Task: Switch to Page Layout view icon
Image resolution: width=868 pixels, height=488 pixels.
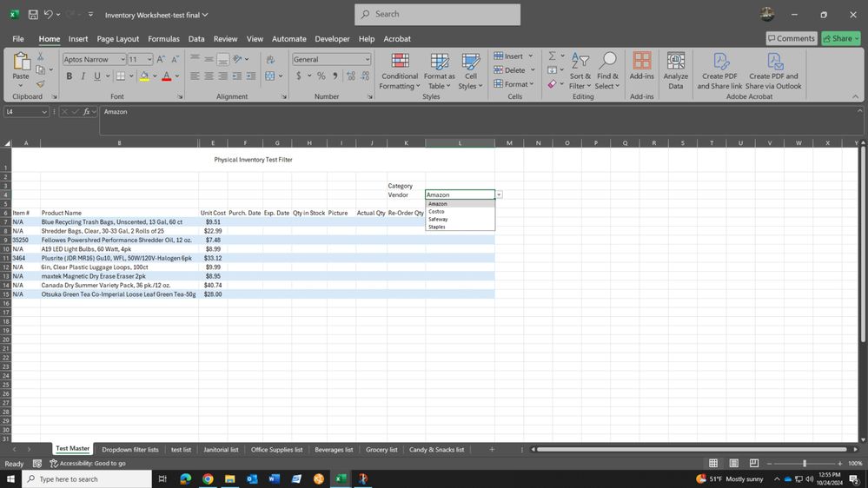Action: (733, 463)
